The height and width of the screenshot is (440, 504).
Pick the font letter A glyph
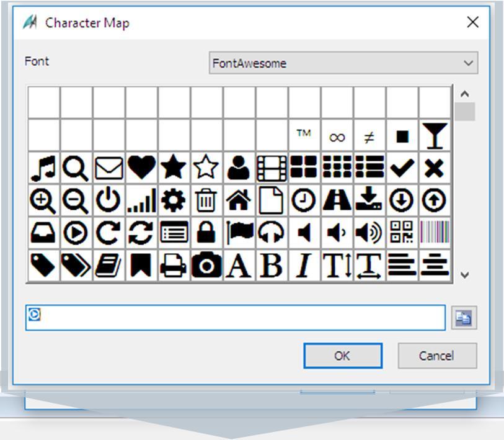pos(239,266)
